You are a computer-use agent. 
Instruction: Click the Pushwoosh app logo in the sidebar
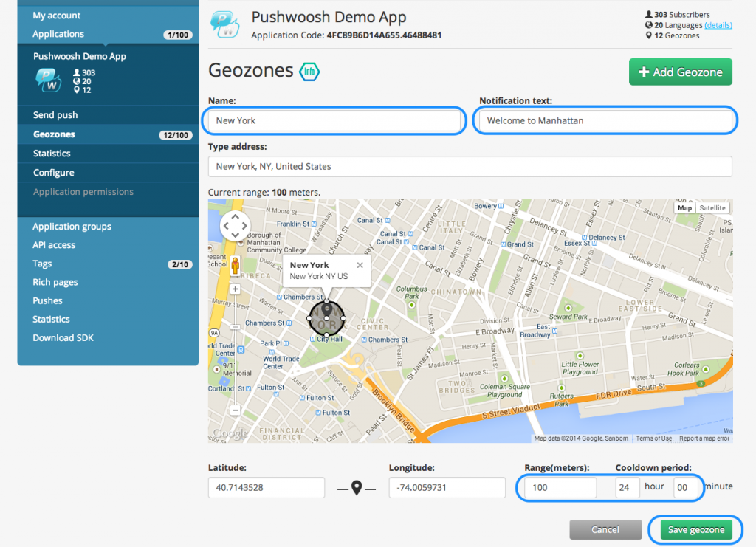pyautogui.click(x=48, y=80)
